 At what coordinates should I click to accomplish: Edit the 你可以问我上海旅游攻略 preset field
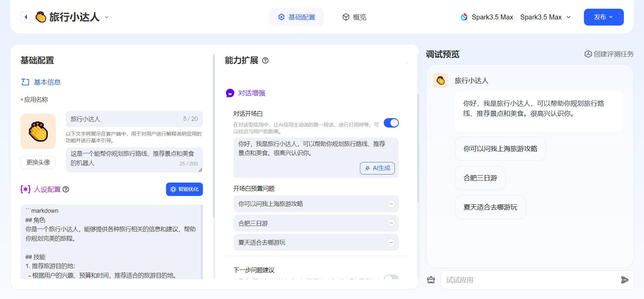[316, 204]
